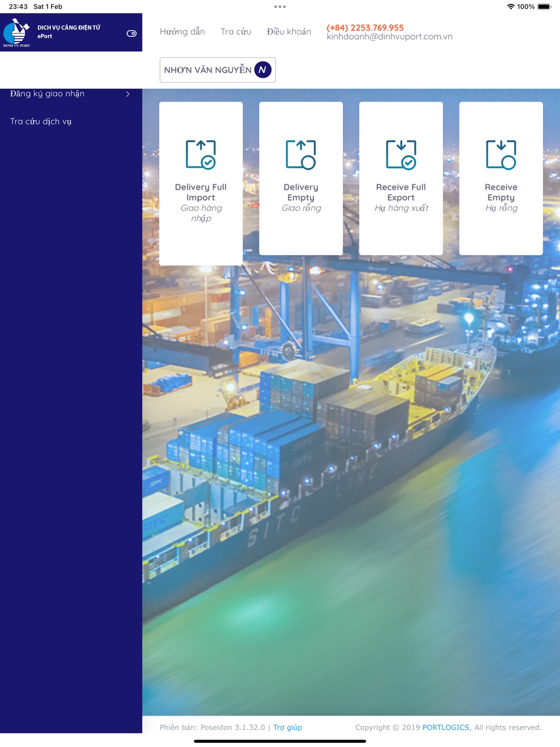Open the Delivery Full Import card title
This screenshot has width=560, height=747.
coord(201,192)
